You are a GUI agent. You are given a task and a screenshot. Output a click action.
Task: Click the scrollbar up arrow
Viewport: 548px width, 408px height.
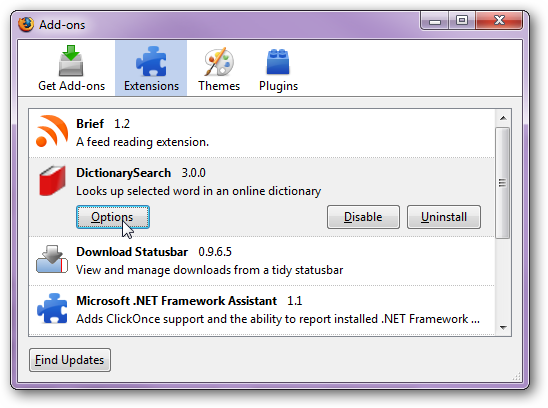coord(503,118)
